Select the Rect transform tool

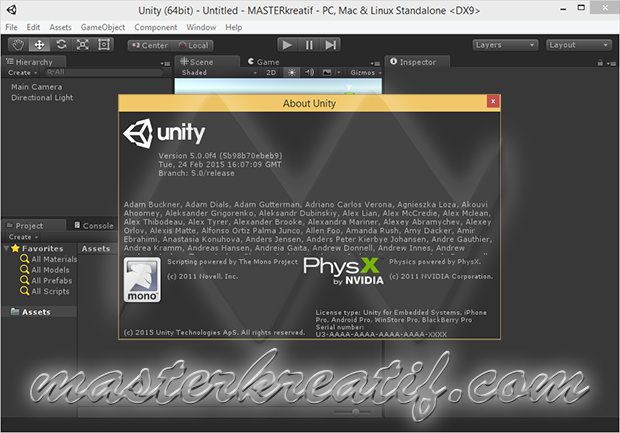point(104,45)
